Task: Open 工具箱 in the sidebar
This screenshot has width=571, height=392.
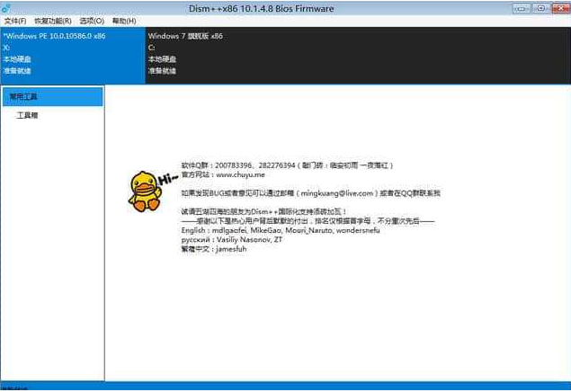Action: pyautogui.click(x=27, y=115)
